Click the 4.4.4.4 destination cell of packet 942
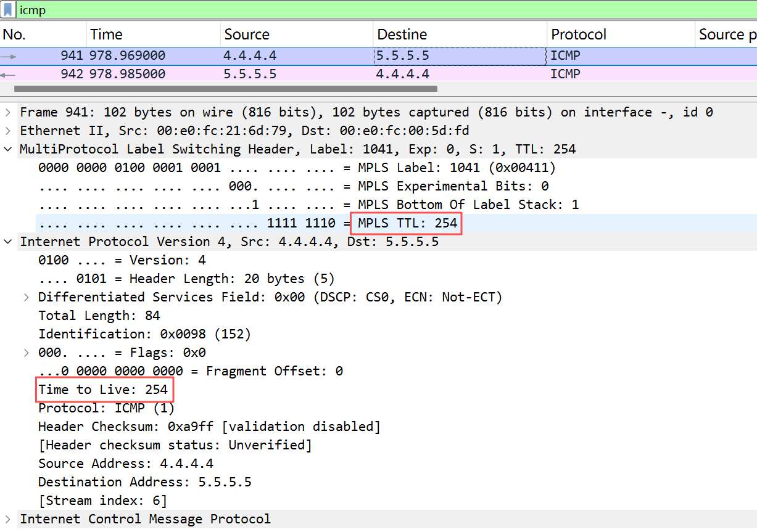 (460, 74)
